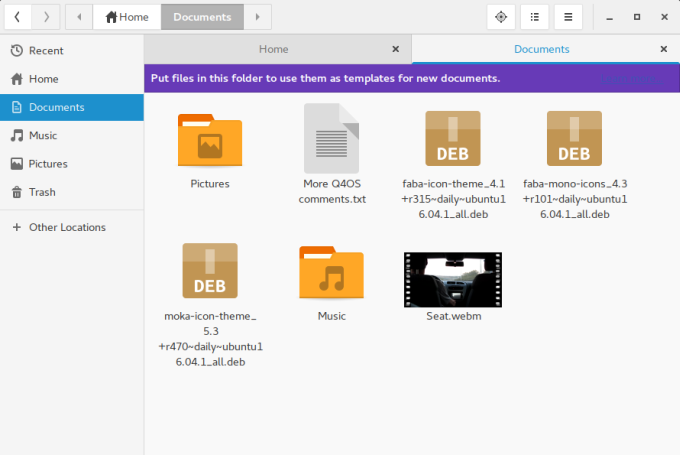Click the faba-icon-theme file name text
The height and width of the screenshot is (455, 680).
coord(453,199)
